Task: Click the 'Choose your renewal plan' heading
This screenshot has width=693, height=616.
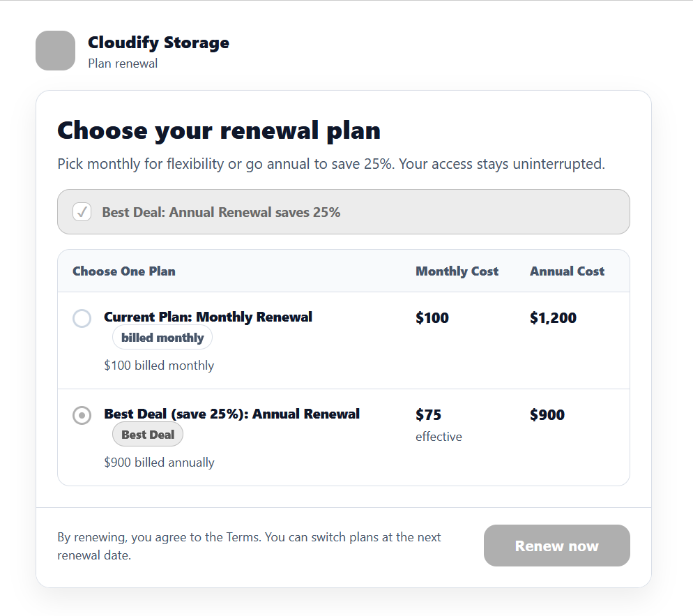Action: tap(219, 130)
